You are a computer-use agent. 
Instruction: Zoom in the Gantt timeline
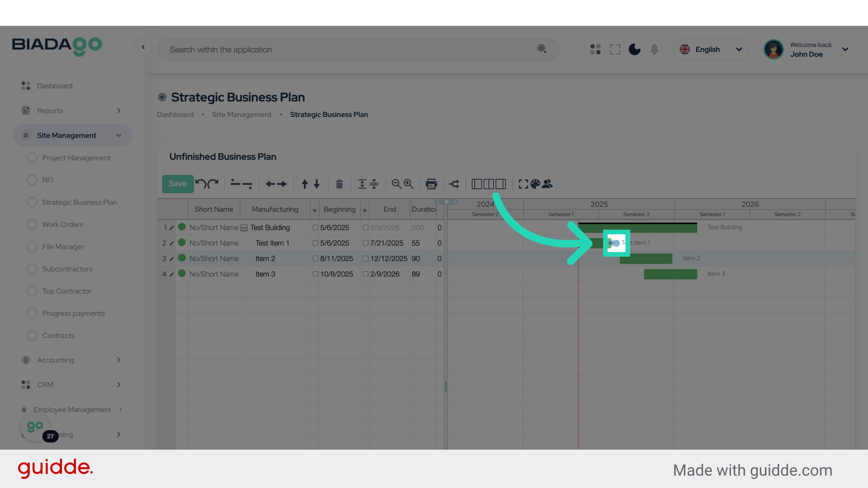tap(409, 184)
